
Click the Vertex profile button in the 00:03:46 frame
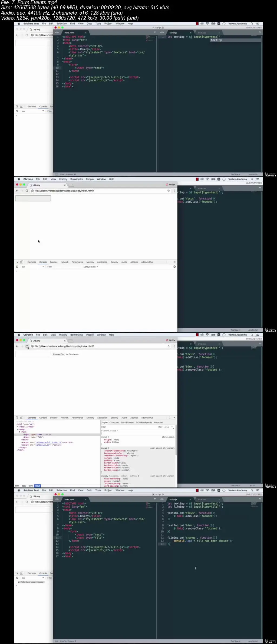click(x=170, y=185)
